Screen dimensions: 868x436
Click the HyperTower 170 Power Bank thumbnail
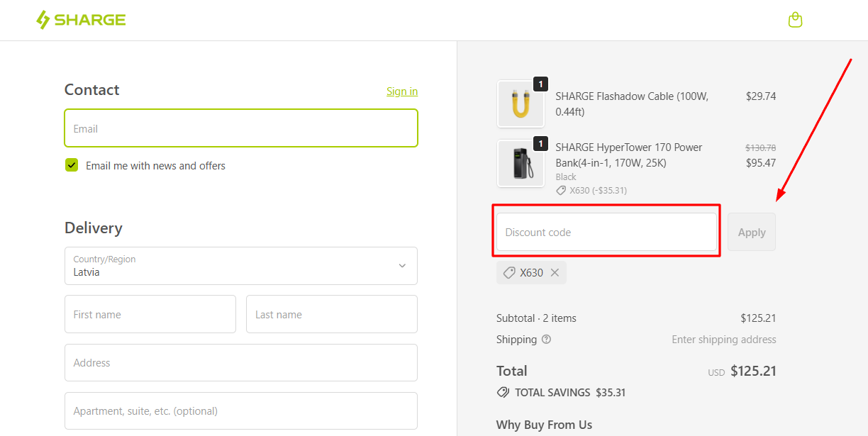point(521,163)
